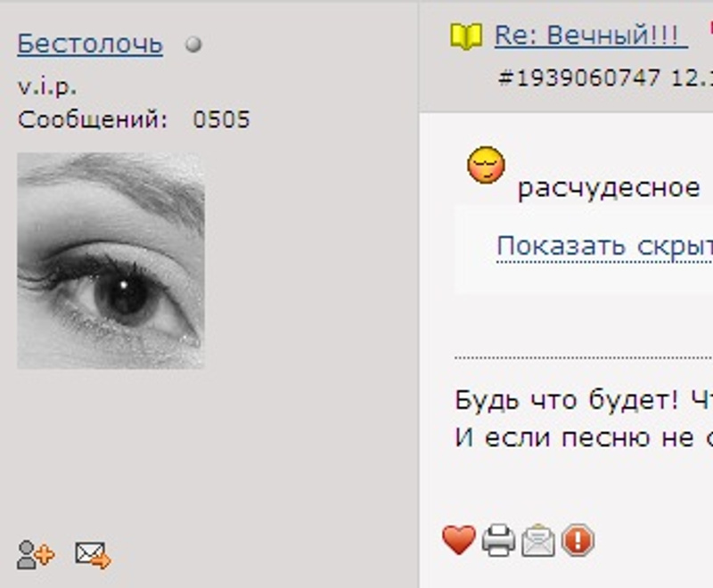Screen dimensions: 713x588
Task: Click the smiling emoticon in the post
Action: tap(486, 165)
